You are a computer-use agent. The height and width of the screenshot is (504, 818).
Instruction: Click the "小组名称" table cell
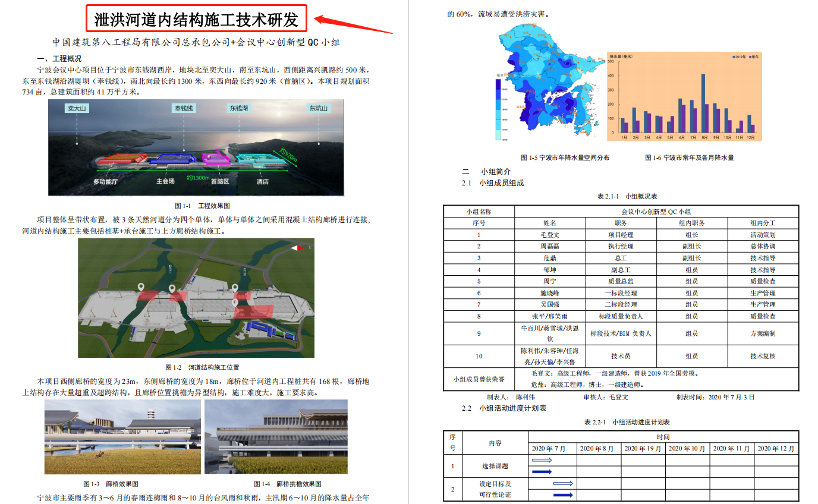point(479,212)
